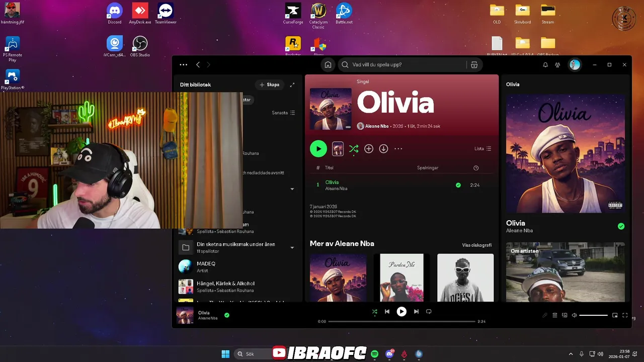Open AnyDesk desktop shortcut
This screenshot has width=644, height=362.
140,14
